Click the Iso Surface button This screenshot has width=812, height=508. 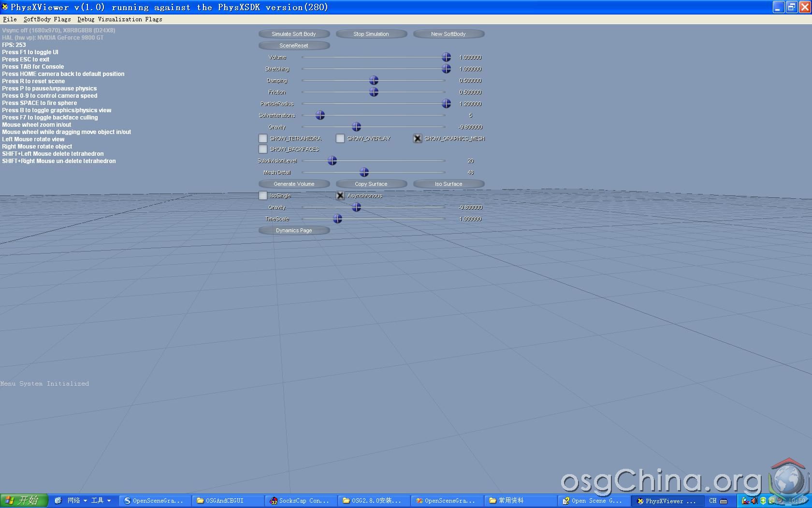(449, 184)
